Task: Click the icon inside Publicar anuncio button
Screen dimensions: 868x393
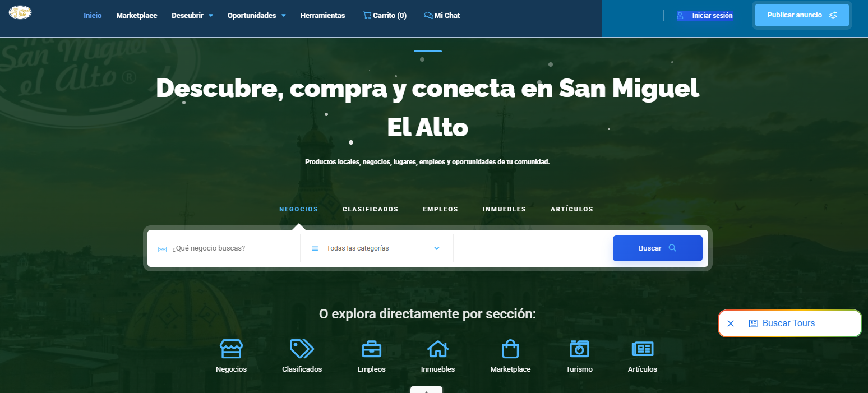Action: point(833,15)
